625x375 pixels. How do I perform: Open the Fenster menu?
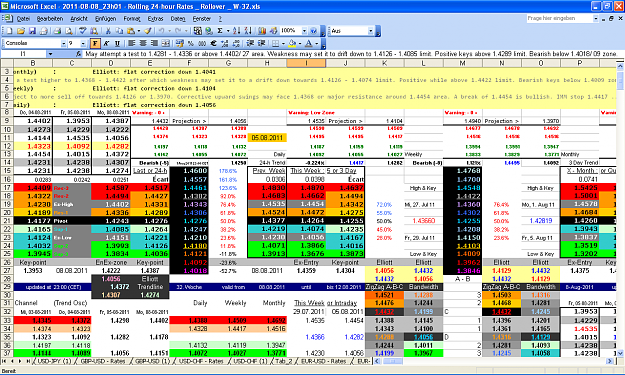point(202,19)
